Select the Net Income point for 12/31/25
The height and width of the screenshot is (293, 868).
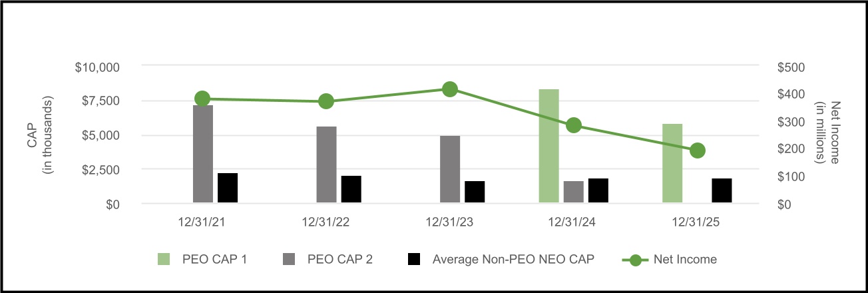tap(697, 150)
